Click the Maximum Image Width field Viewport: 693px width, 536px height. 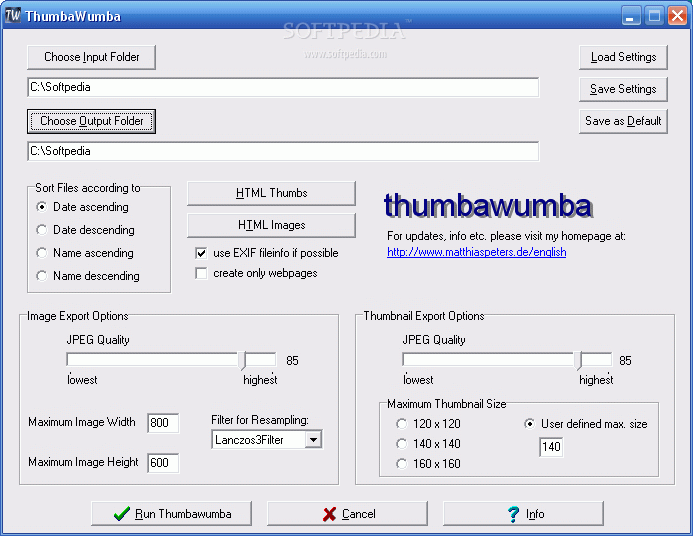click(163, 423)
